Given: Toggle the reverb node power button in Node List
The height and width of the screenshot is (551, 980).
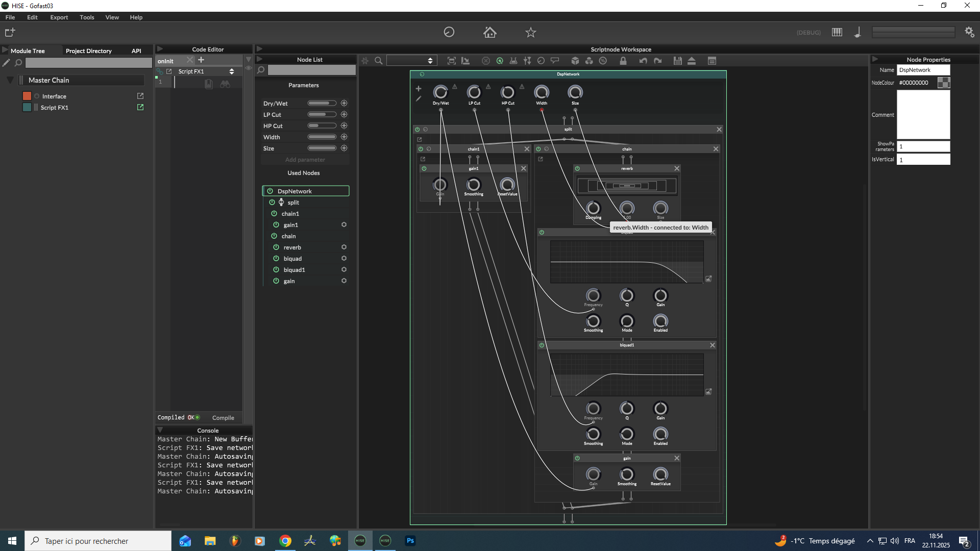Looking at the screenshot, I should point(276,247).
